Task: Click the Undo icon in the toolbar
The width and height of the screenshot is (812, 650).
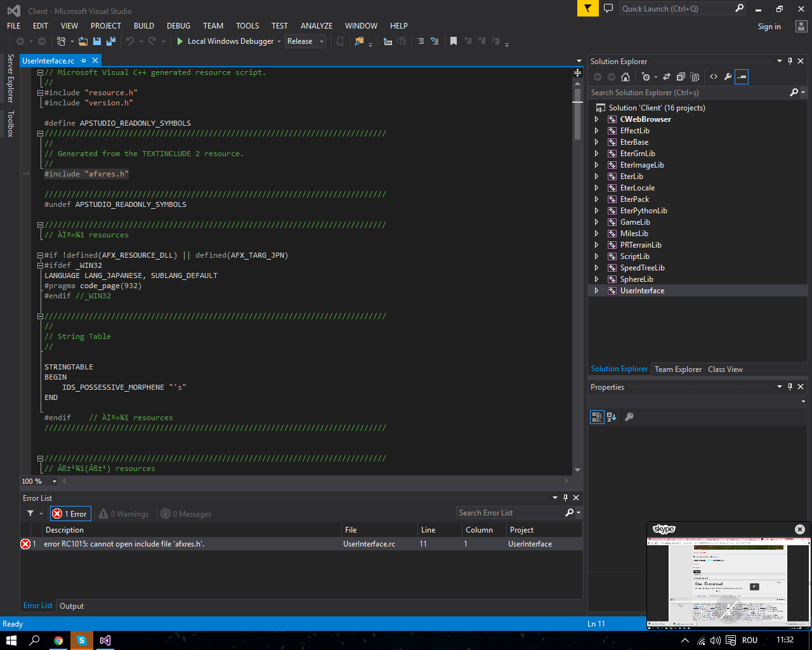Action: tap(132, 41)
